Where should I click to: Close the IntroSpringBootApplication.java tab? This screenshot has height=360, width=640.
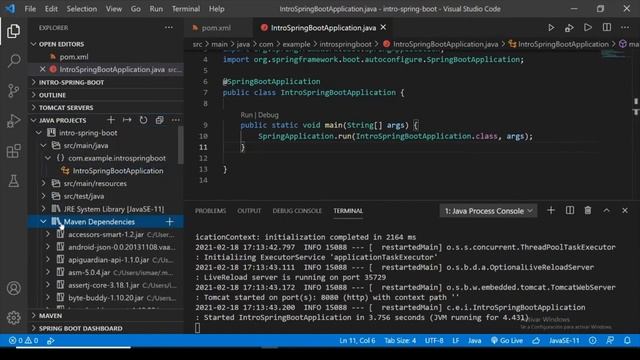383,27
